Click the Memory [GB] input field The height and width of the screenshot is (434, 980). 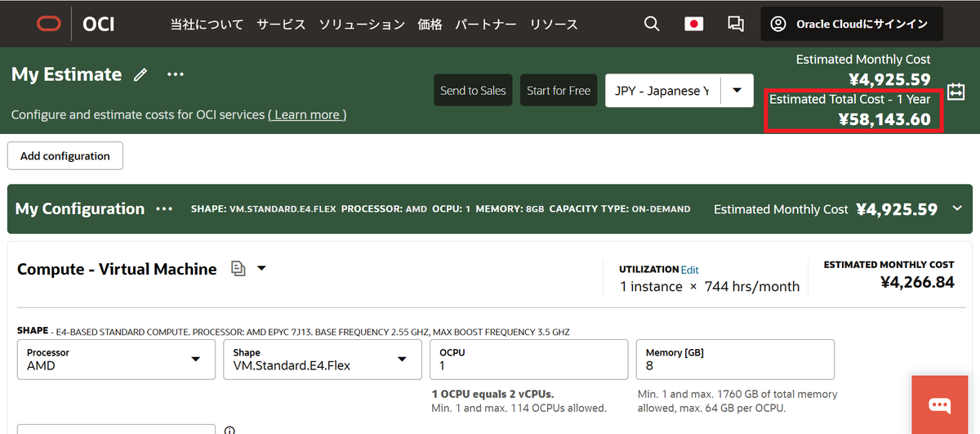click(735, 360)
